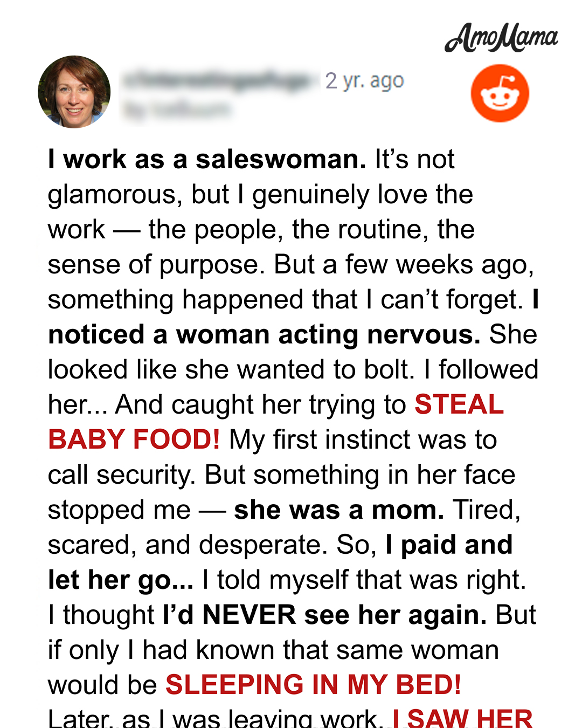
Task: Select bold "I'd NEVER see her again."
Action: [x=325, y=615]
